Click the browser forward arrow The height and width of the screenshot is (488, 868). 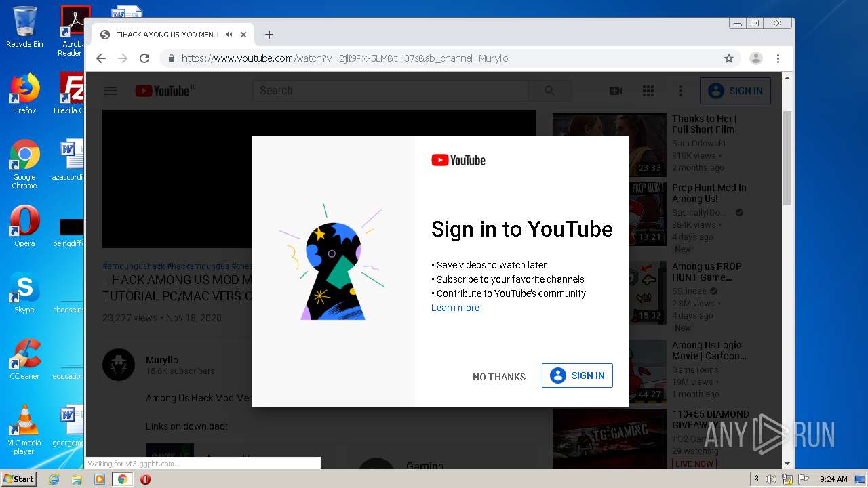click(x=123, y=58)
